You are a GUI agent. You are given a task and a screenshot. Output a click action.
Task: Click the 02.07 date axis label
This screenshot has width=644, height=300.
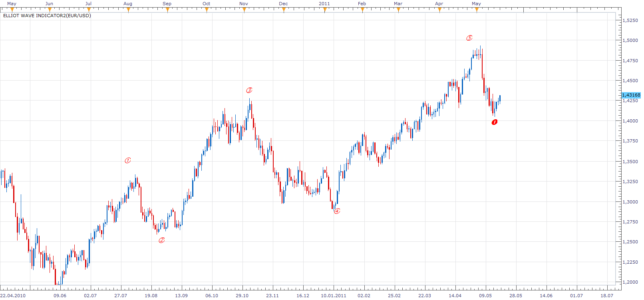tap(90, 296)
